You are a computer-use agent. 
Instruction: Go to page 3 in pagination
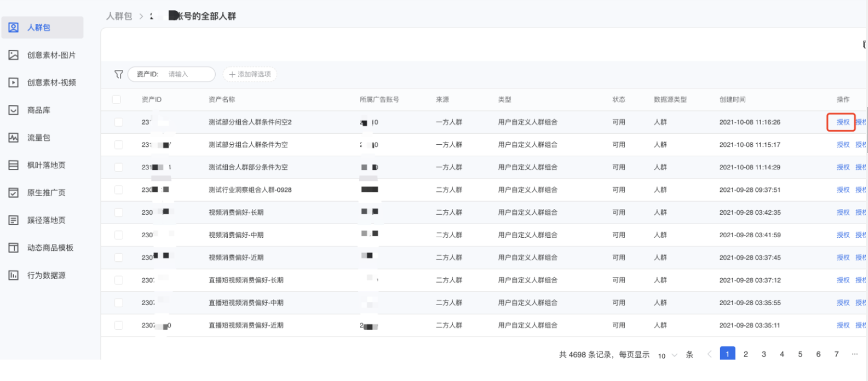tap(764, 354)
